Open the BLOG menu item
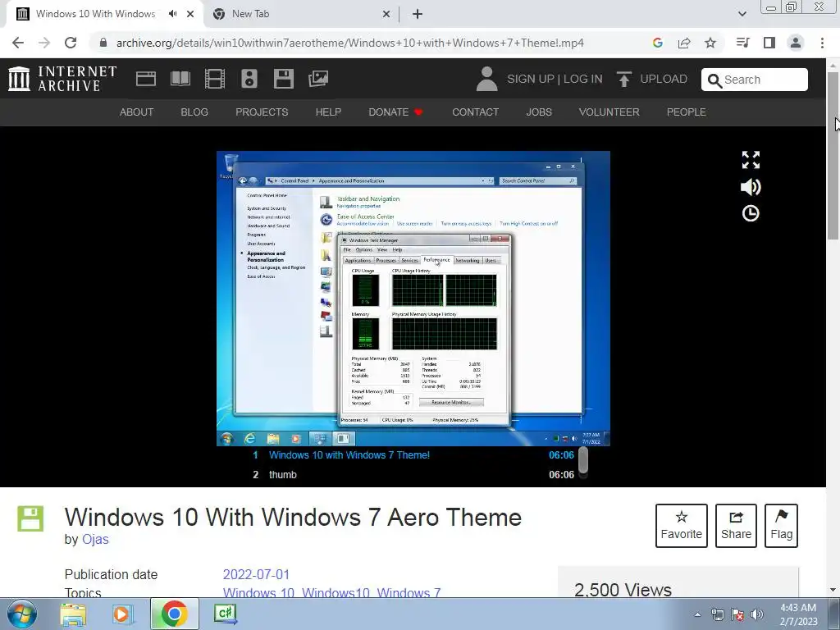Image resolution: width=840 pixels, height=630 pixels. click(x=194, y=112)
